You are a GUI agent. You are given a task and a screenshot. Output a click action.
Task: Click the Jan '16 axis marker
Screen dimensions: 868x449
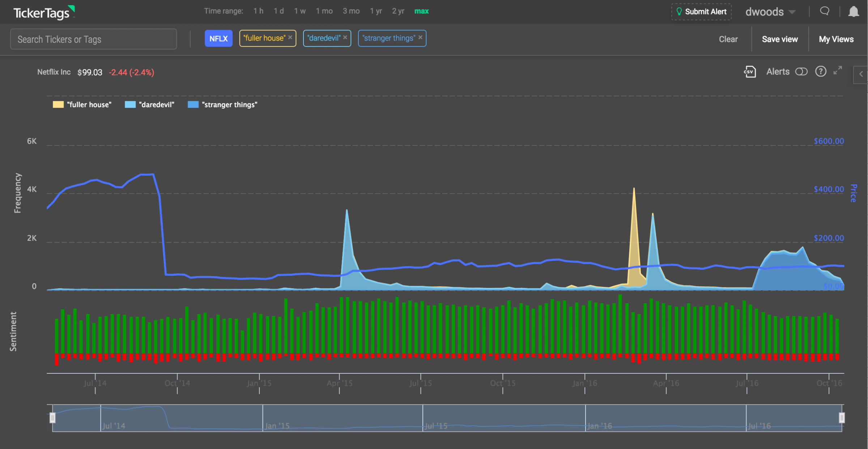[585, 383]
